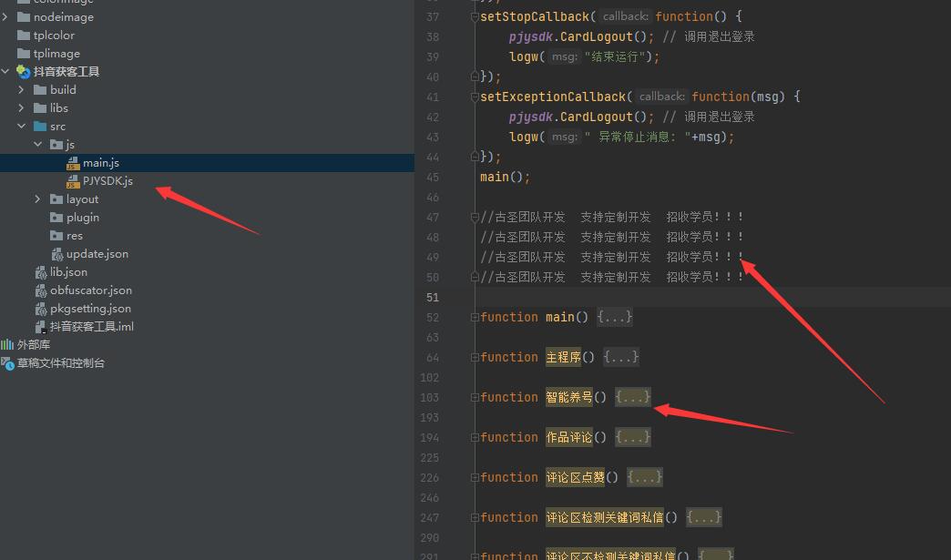
Task: Open PJYSDK.js file in project tree
Action: [107, 181]
